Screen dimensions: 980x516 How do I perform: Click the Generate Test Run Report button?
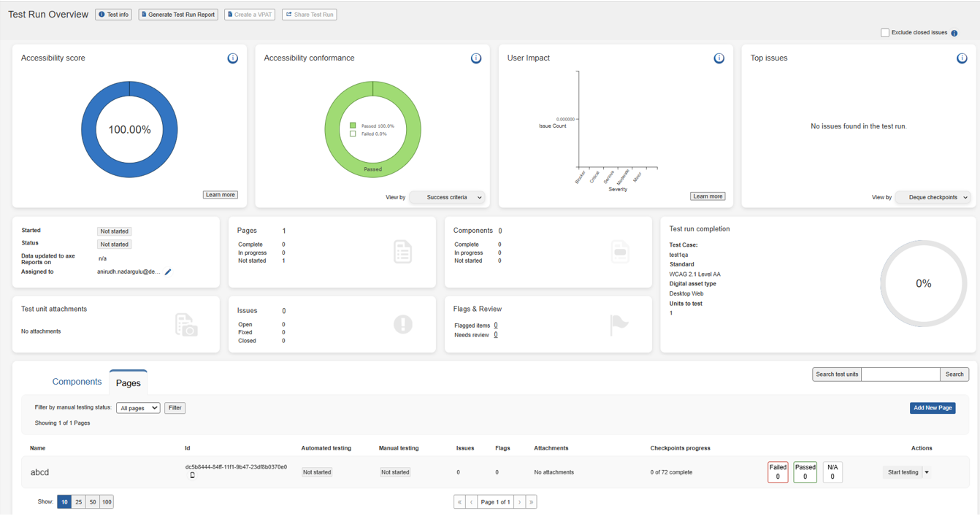[x=178, y=15]
